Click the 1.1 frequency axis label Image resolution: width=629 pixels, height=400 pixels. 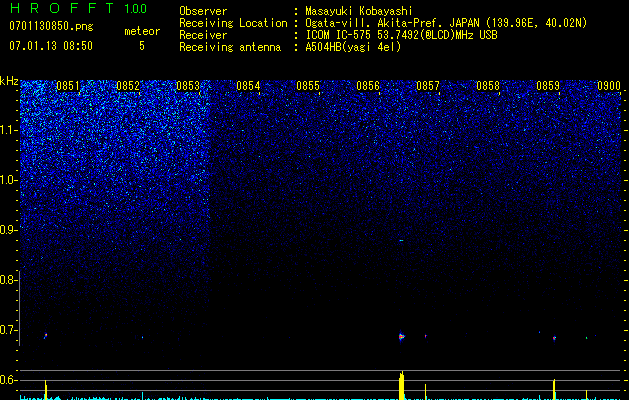[9, 130]
